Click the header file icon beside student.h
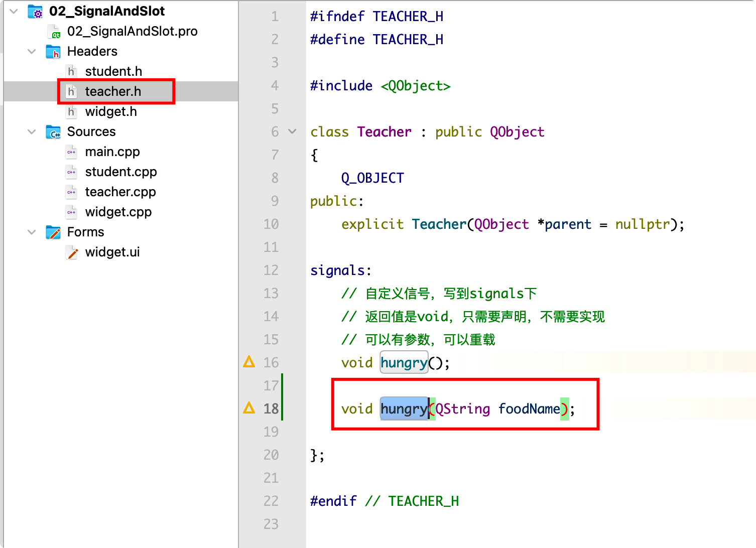756x548 pixels. click(71, 71)
